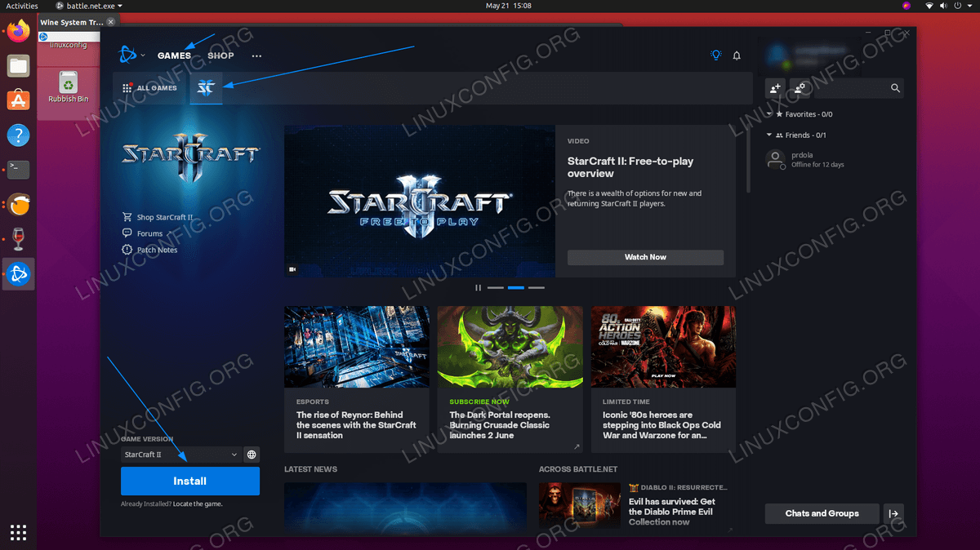Go to the GAMES tab
The image size is (980, 550).
tap(174, 55)
